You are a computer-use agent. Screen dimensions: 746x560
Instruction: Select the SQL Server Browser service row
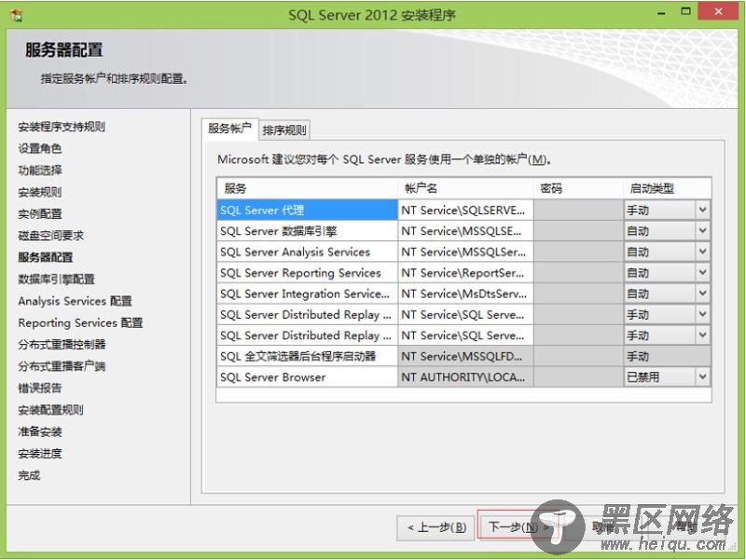[x=308, y=377]
